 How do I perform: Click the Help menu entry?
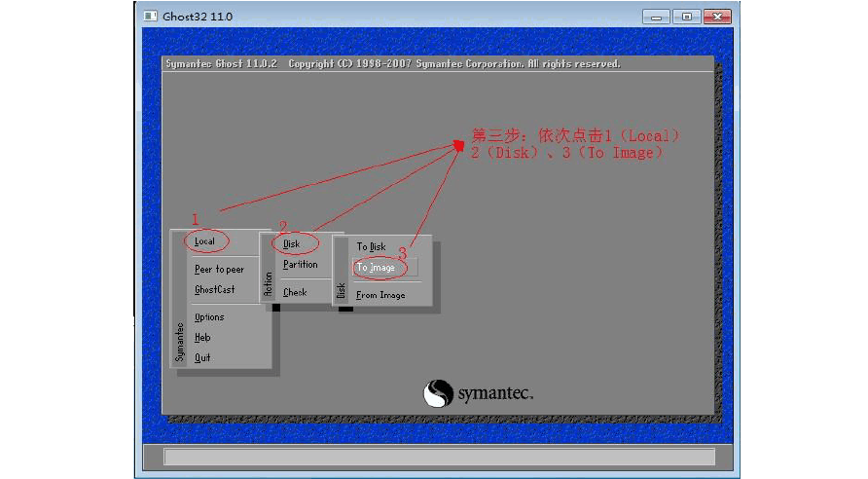(x=202, y=337)
